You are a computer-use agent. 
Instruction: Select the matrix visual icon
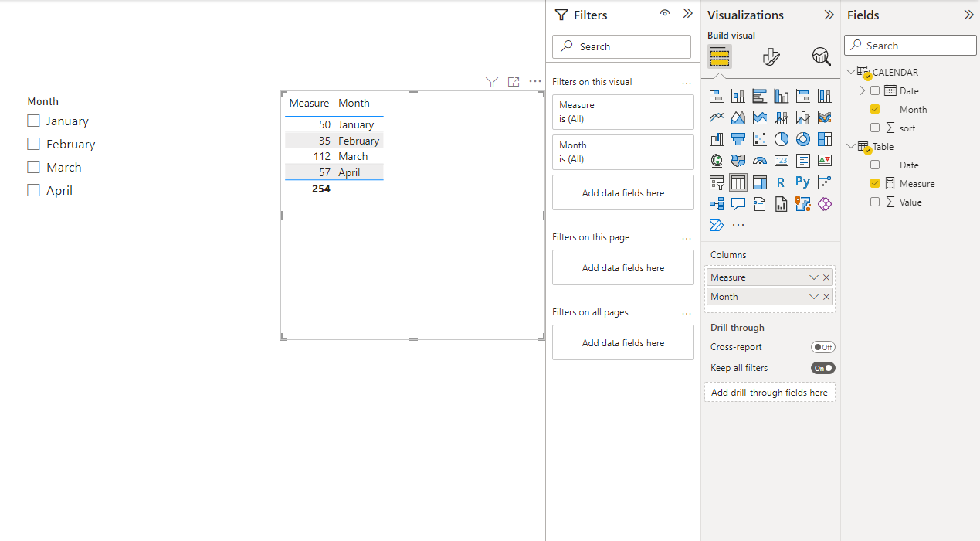[759, 182]
